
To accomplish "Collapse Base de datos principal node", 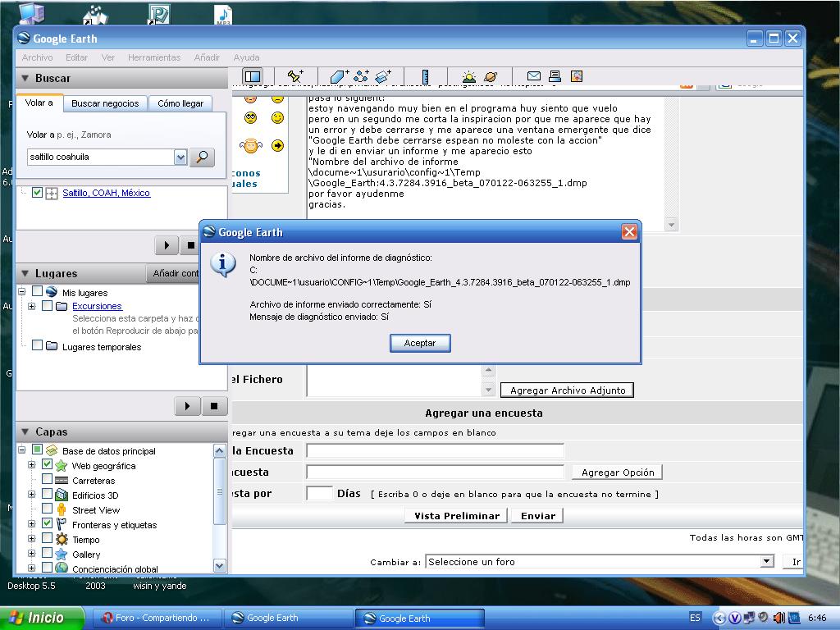I will click(22, 450).
